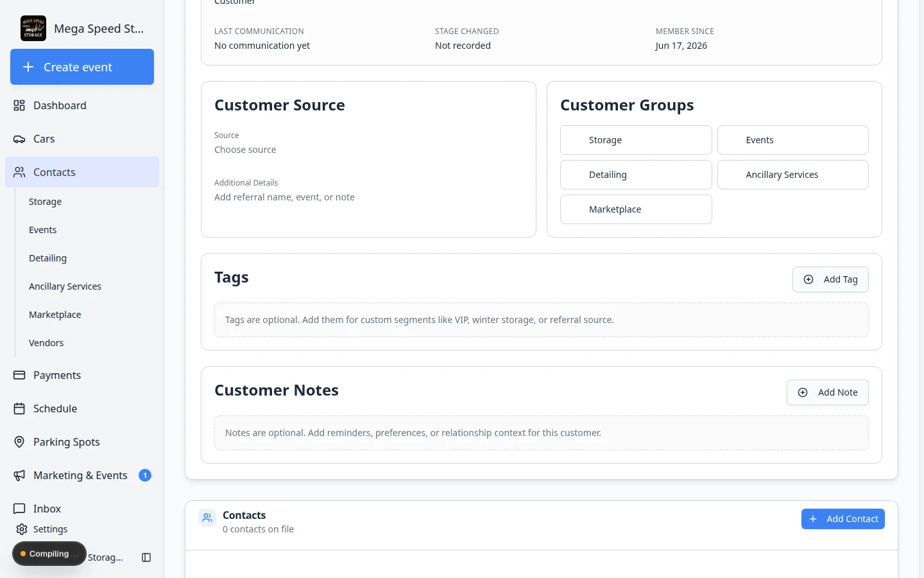Click the Inbox message icon
The height and width of the screenshot is (578, 924).
pos(19,509)
